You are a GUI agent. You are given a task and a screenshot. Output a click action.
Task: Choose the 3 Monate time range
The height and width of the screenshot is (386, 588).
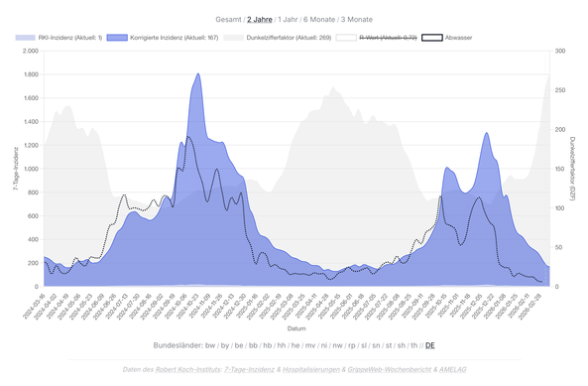coord(357,20)
